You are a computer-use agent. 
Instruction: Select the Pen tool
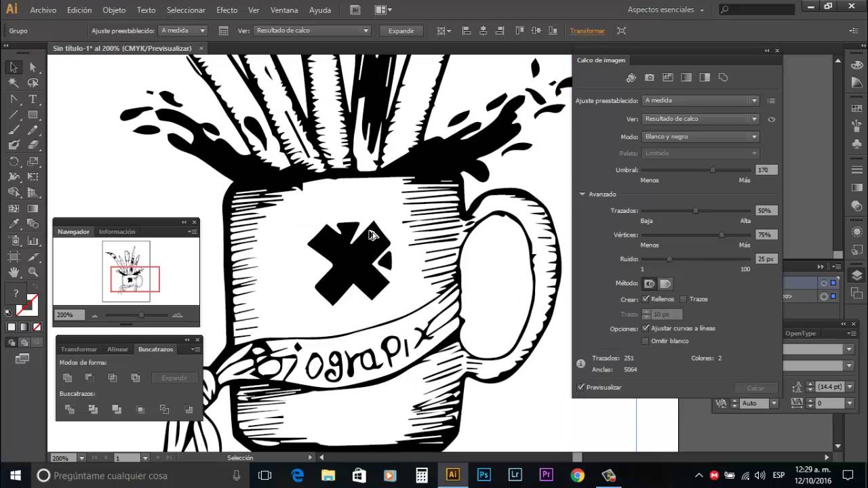click(x=14, y=99)
